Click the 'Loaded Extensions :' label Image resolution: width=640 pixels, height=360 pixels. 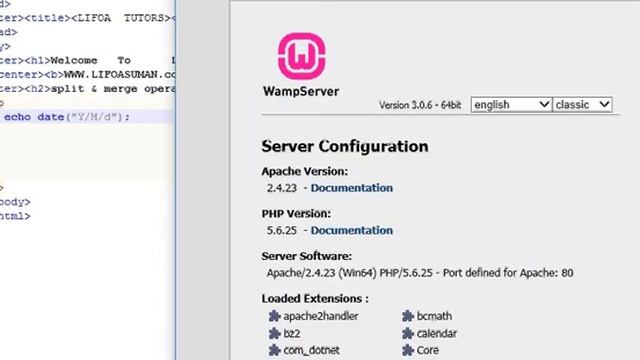coord(315,299)
